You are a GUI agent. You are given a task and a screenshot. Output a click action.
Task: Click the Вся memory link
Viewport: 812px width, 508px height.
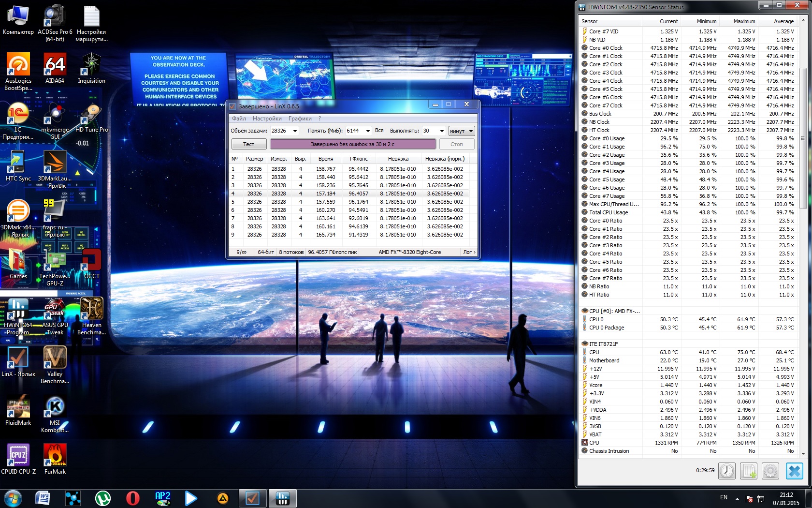pos(379,131)
